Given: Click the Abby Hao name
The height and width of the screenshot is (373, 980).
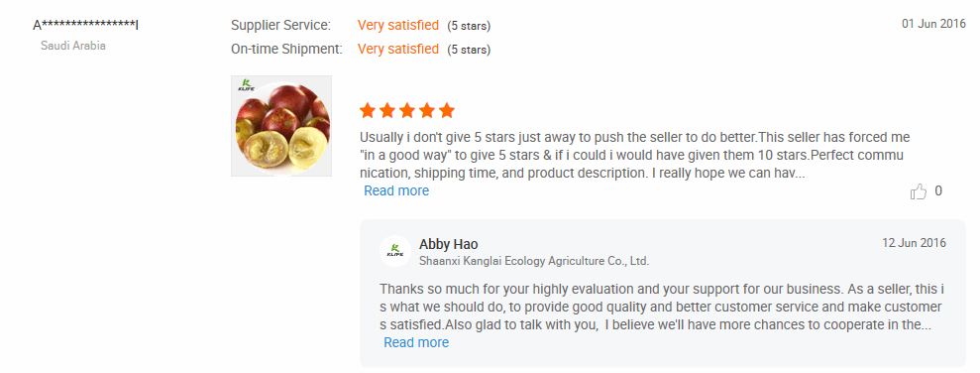Looking at the screenshot, I should (448, 244).
